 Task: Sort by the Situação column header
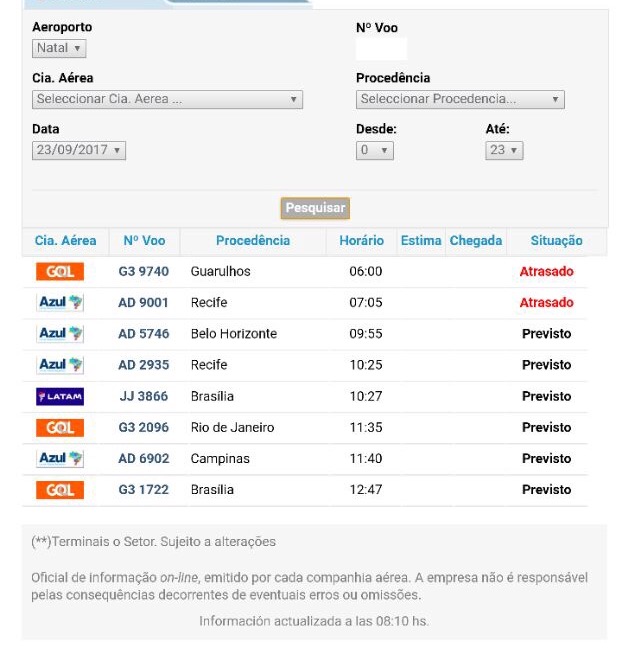[556, 241]
